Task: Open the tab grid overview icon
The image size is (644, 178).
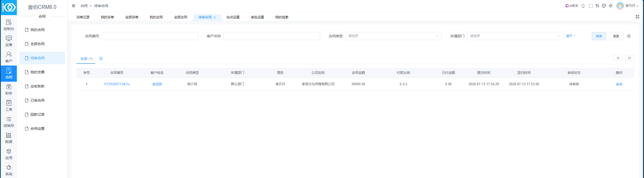Action: [637, 17]
